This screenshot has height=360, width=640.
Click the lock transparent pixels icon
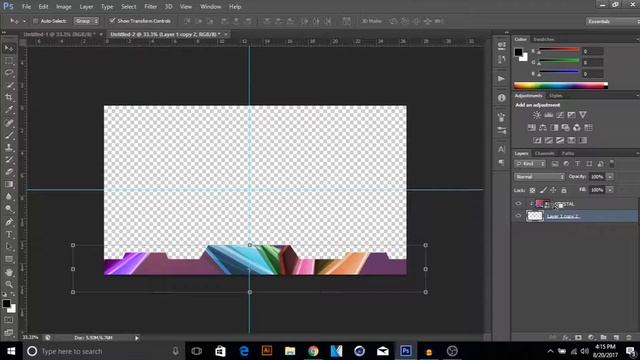[x=532, y=190]
